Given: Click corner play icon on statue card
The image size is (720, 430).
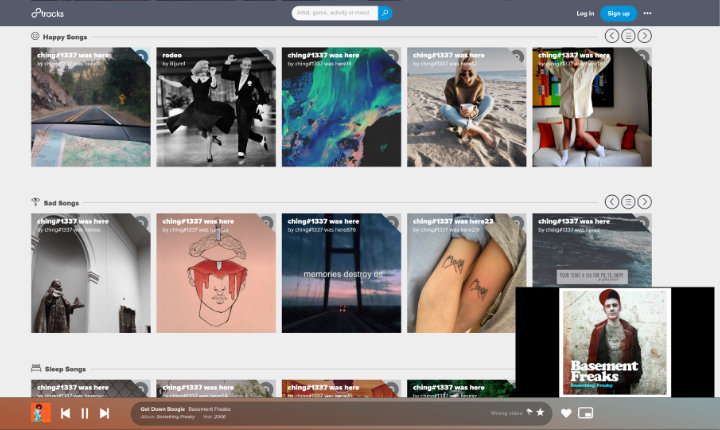Looking at the screenshot, I should tap(142, 222).
